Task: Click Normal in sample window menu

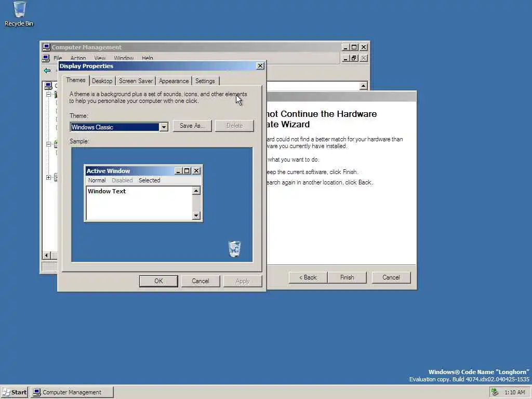Action: [x=97, y=180]
